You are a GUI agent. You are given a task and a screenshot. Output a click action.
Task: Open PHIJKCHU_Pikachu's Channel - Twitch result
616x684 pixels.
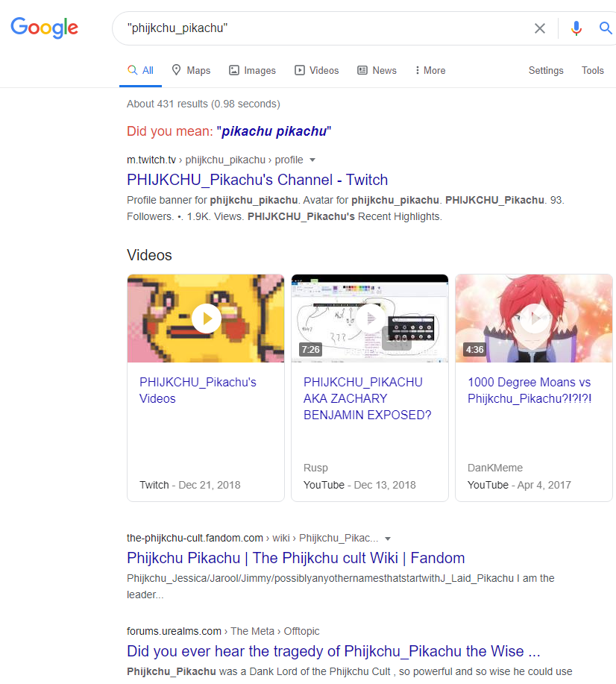click(x=257, y=180)
